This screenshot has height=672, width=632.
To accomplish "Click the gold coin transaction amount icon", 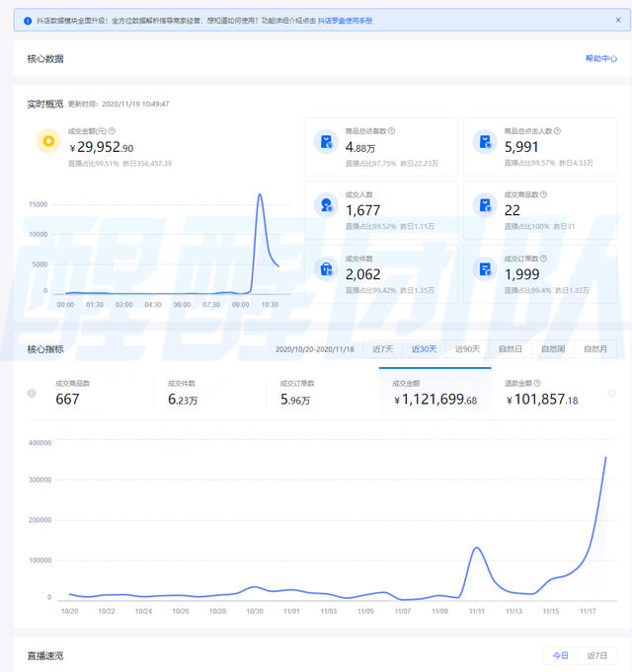I will (x=48, y=141).
